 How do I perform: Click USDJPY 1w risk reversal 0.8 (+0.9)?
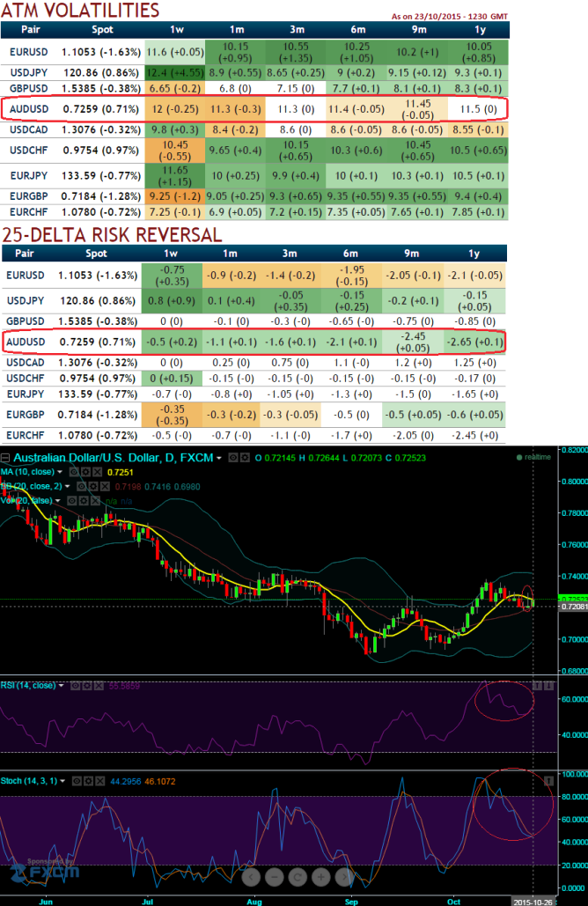[x=172, y=300]
